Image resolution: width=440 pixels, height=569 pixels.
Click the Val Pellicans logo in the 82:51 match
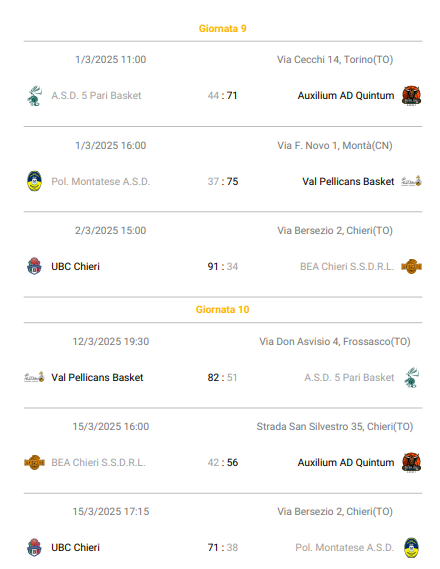(34, 377)
